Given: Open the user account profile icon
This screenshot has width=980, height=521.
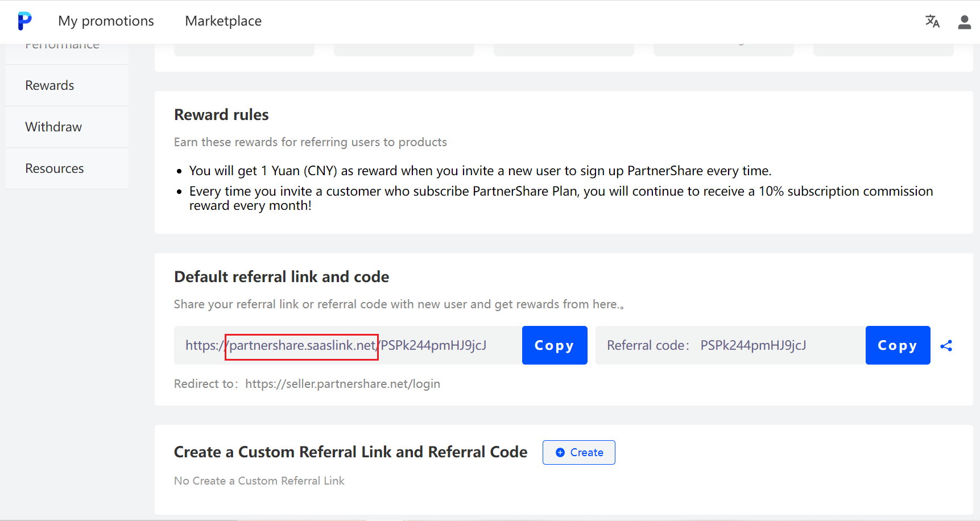Looking at the screenshot, I should tap(964, 22).
